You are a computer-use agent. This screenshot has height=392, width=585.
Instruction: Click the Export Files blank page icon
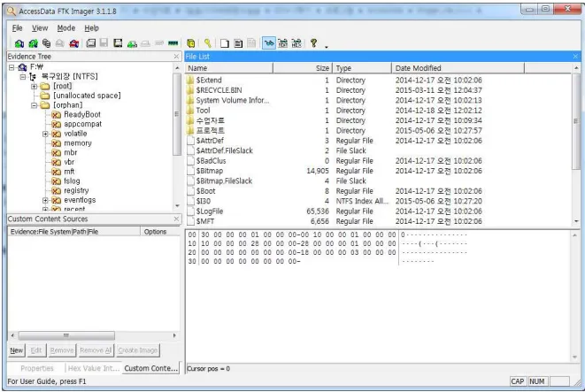(225, 43)
